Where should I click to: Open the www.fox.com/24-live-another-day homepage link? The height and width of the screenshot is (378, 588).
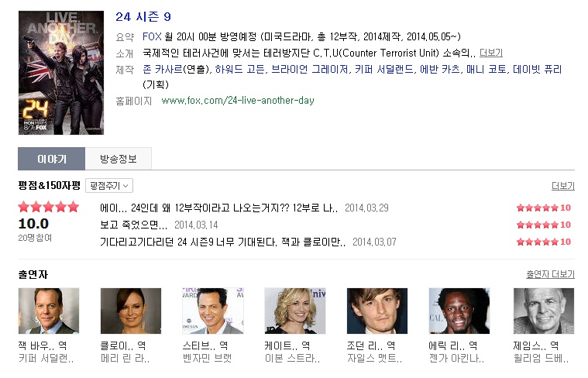(238, 101)
